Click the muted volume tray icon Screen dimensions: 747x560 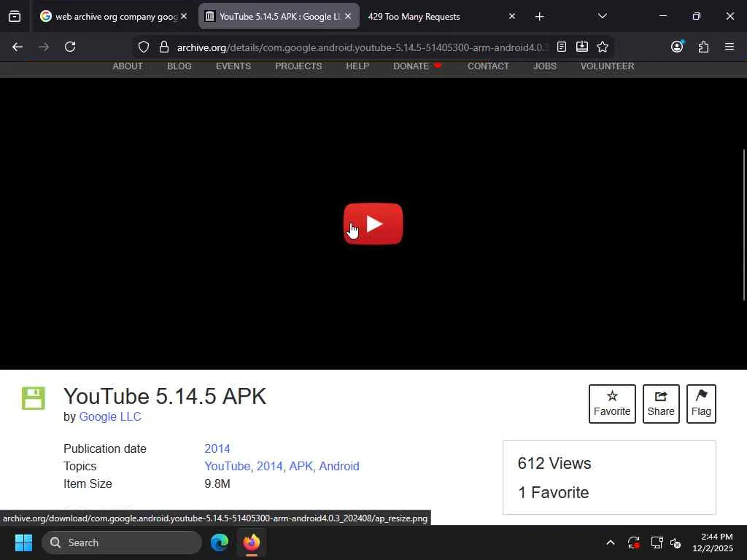pyautogui.click(x=676, y=542)
